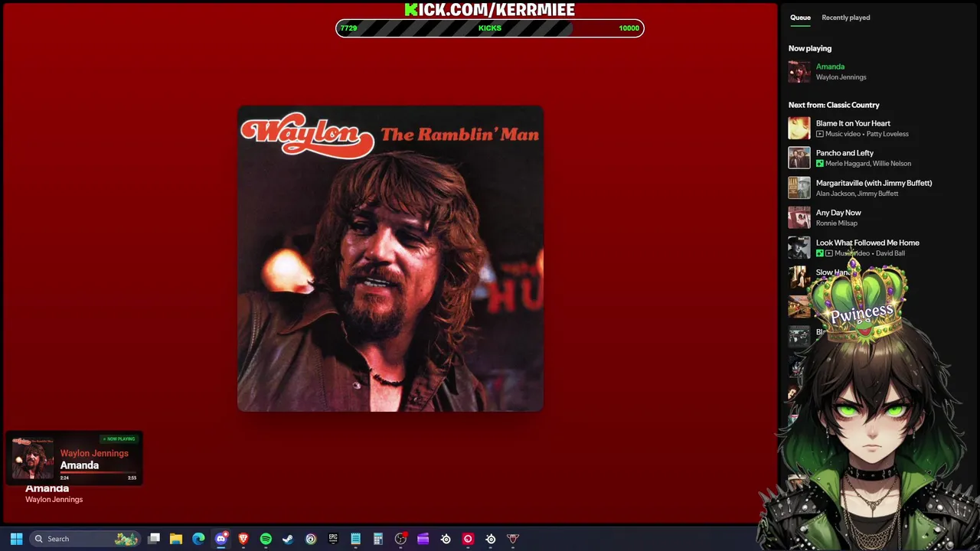Image resolution: width=980 pixels, height=551 pixels.
Task: Click the KICK.COM/KERRMIEE header text
Action: (x=490, y=9)
